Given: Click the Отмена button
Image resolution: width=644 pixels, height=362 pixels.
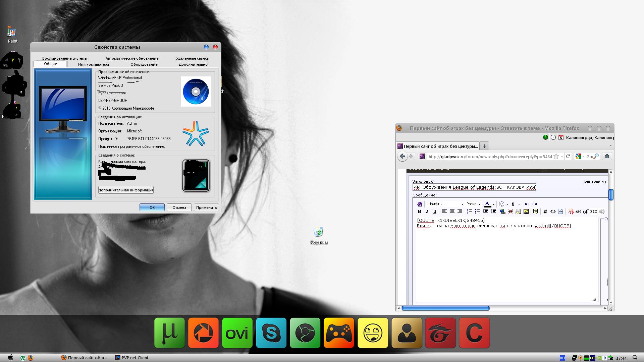Looking at the screenshot, I should click(179, 207).
